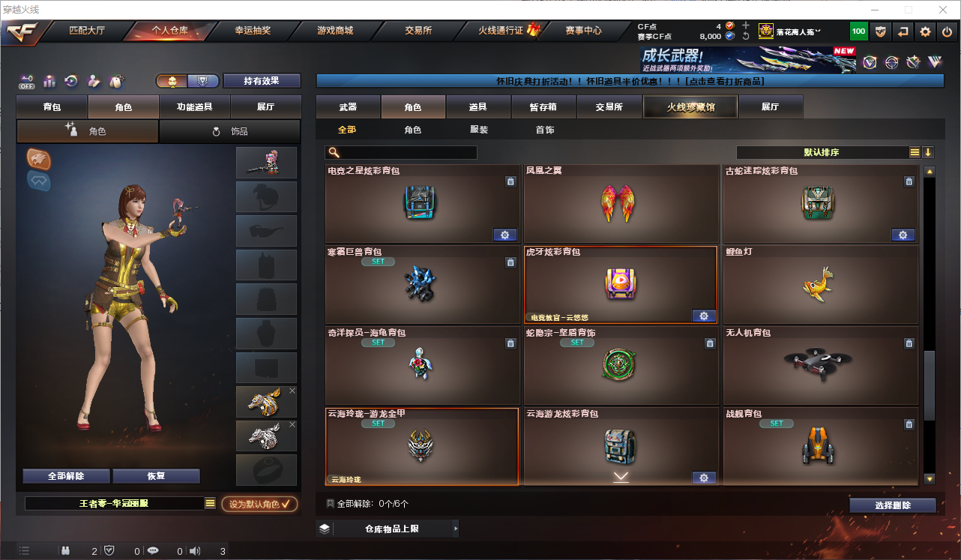This screenshot has width=961, height=560.
Task: Remove the gold dragon accessory with its X
Action: click(292, 391)
